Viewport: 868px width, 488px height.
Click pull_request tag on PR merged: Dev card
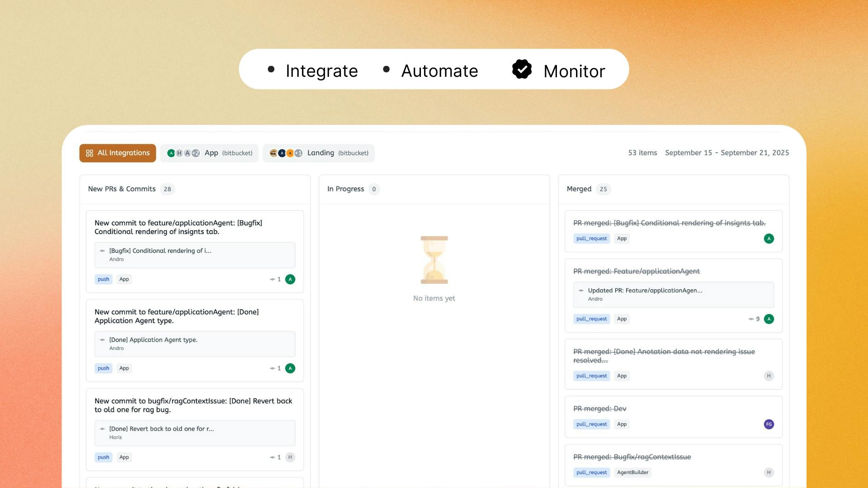point(592,424)
